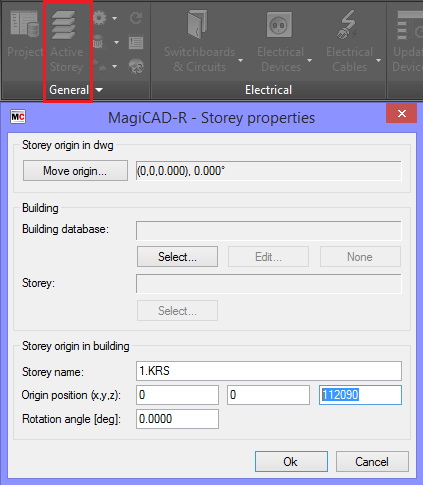Click the Edit... button
Screen dimensions: 423x485
(268, 257)
